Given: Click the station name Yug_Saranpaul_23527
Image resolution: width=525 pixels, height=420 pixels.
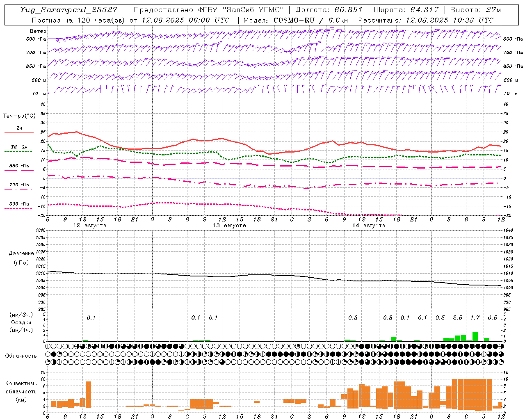Looking at the screenshot, I should [x=68, y=10].
